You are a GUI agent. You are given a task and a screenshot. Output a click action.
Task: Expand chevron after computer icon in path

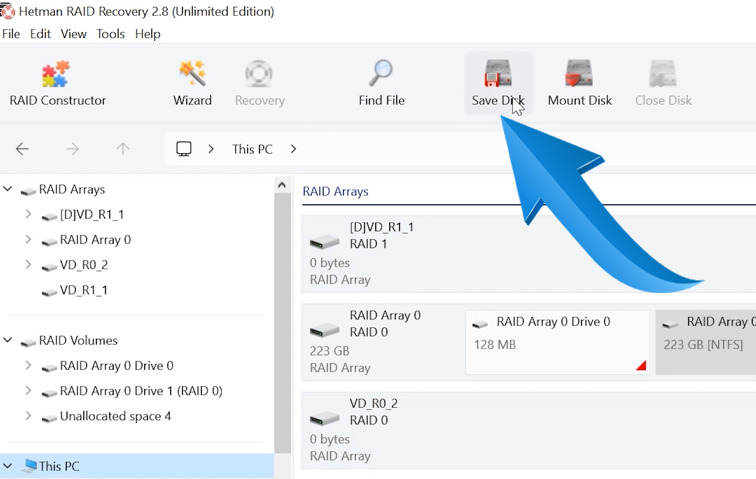click(x=211, y=149)
